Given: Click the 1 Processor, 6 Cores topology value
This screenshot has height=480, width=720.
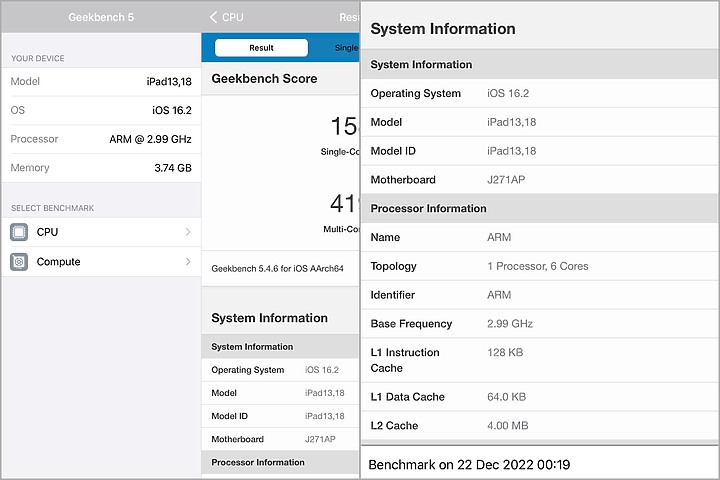Looking at the screenshot, I should [x=538, y=266].
